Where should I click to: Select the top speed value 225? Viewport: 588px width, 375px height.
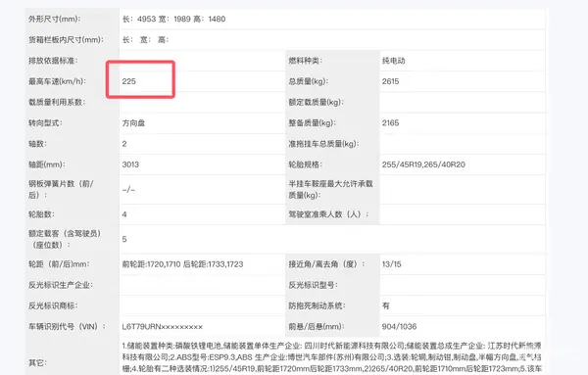click(x=128, y=81)
